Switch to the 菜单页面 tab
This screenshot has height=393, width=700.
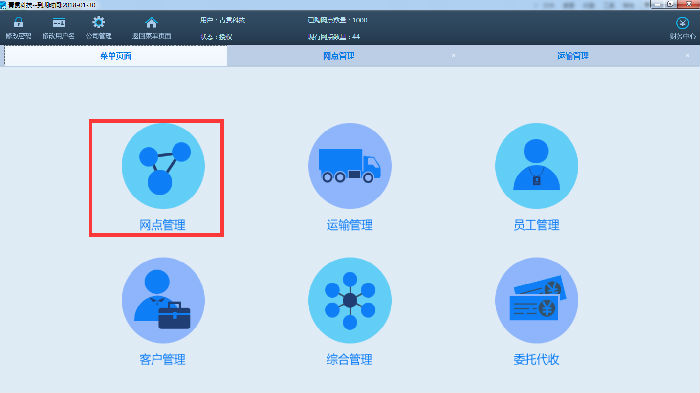tap(116, 56)
